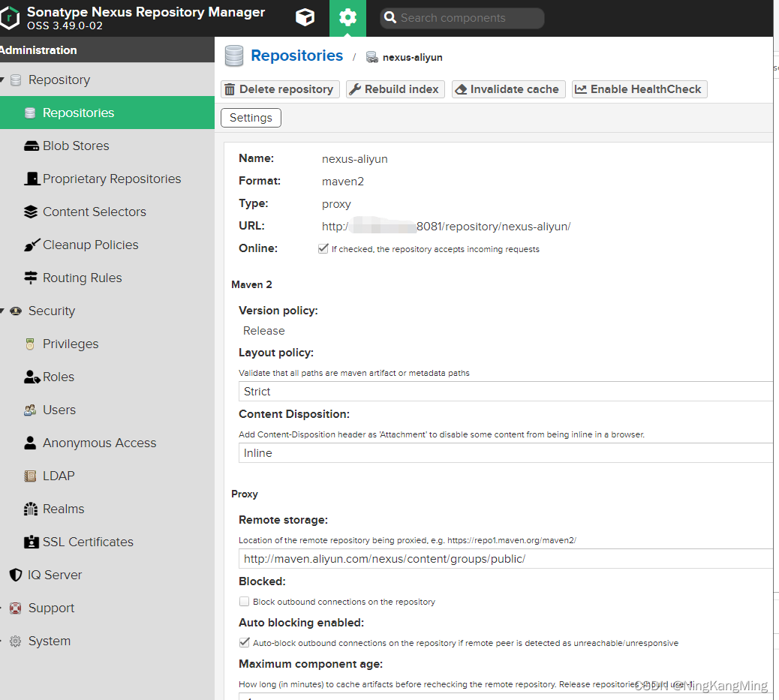The height and width of the screenshot is (700, 779).
Task: Click the selected Repositories menu item icon
Action: (x=30, y=113)
